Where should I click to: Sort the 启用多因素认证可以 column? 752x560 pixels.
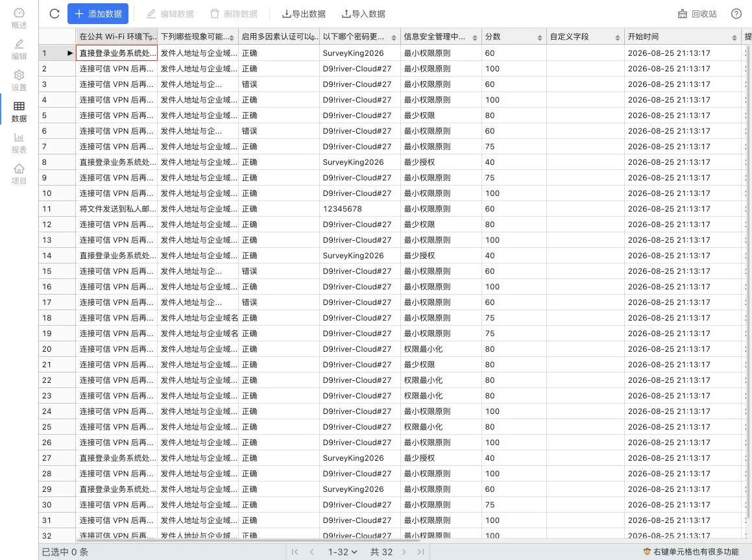(313, 38)
